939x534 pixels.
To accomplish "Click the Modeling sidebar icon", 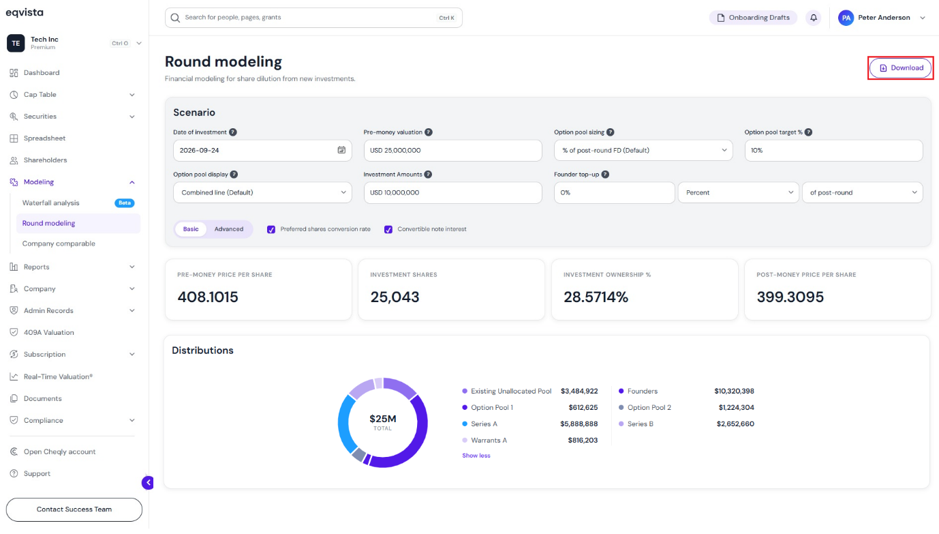I will click(14, 182).
